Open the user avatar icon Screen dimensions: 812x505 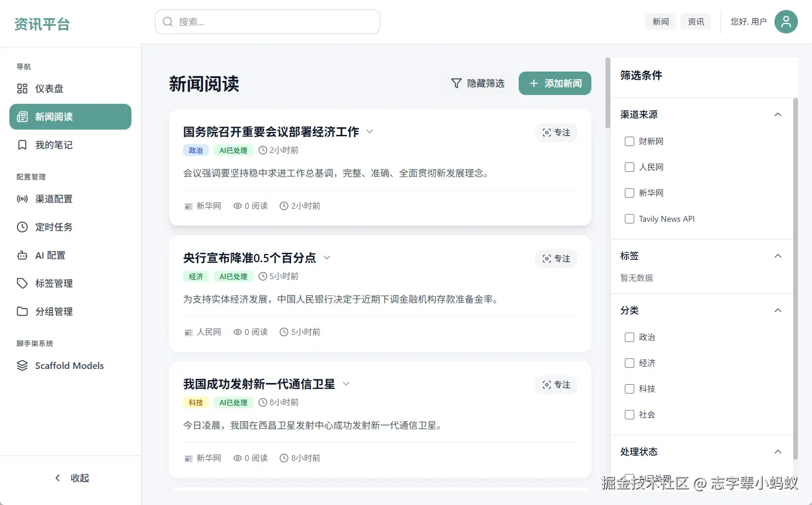pos(786,22)
